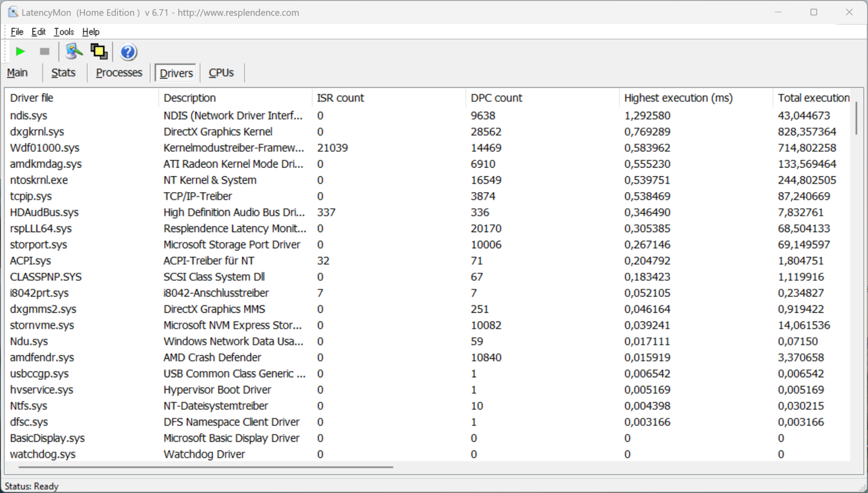Image resolution: width=868 pixels, height=493 pixels.
Task: Switch to the Stats tab
Action: (x=63, y=73)
